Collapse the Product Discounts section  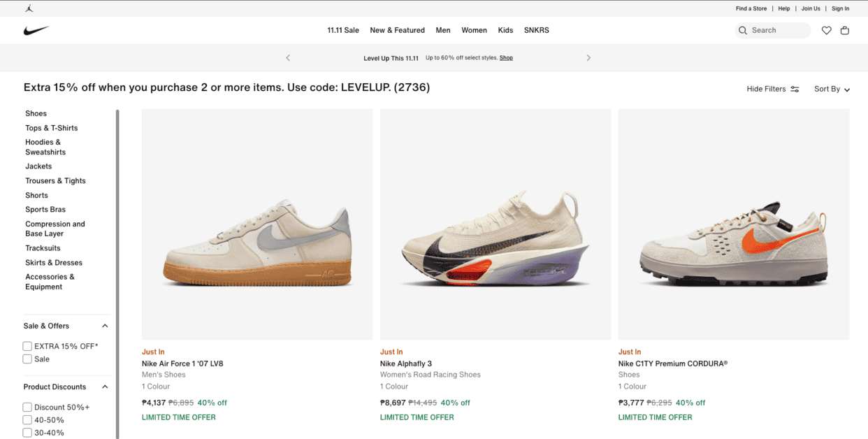tap(104, 386)
